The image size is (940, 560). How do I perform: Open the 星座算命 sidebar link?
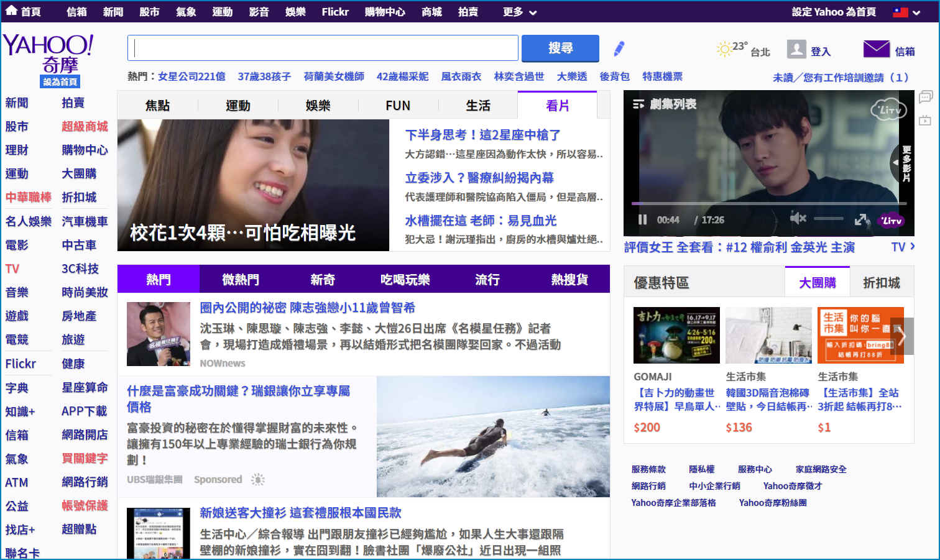(x=85, y=387)
